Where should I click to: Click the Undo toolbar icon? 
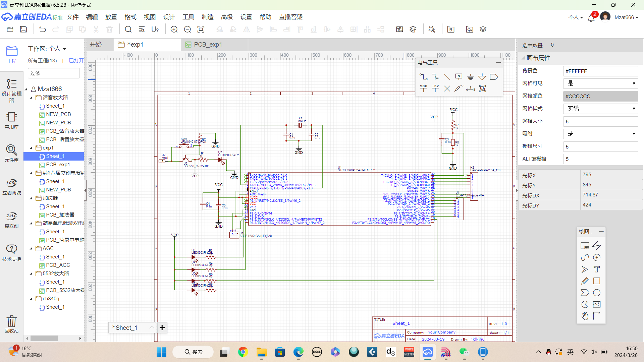[42, 29]
